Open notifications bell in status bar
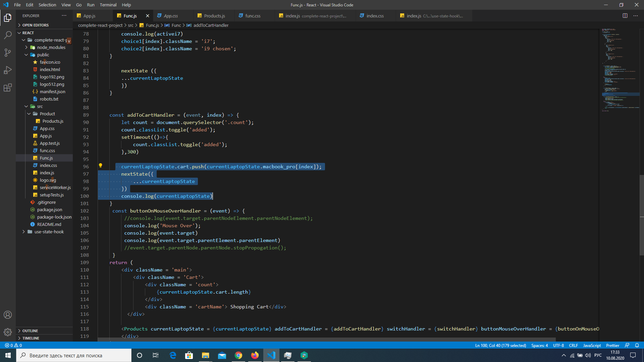This screenshot has height=362, width=644. coord(637,345)
